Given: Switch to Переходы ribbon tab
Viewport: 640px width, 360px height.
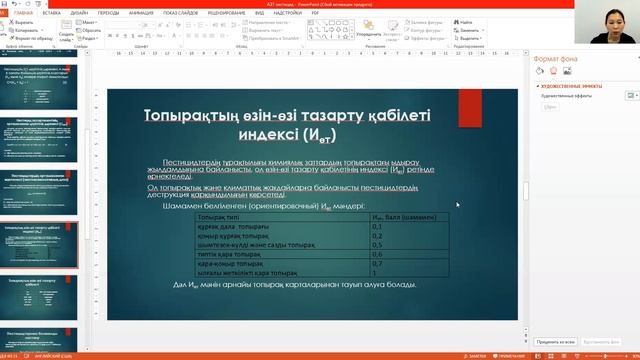Looking at the screenshot, I should (109, 13).
